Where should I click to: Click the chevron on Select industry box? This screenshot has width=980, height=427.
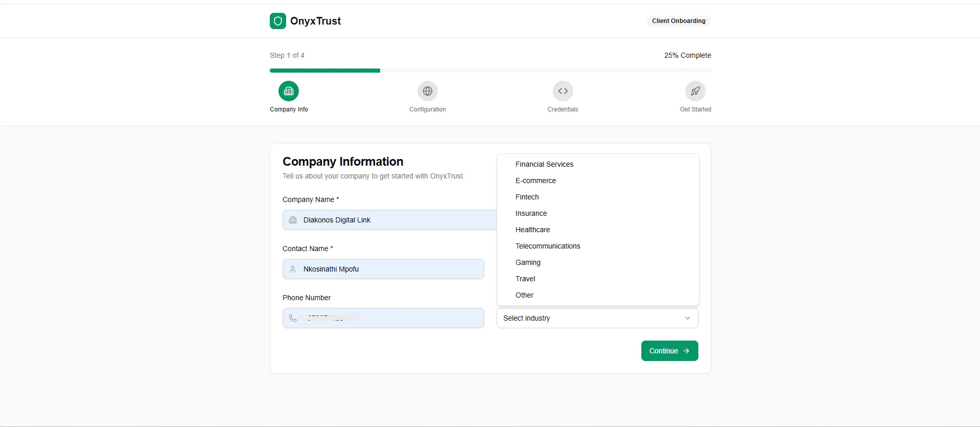click(x=688, y=318)
